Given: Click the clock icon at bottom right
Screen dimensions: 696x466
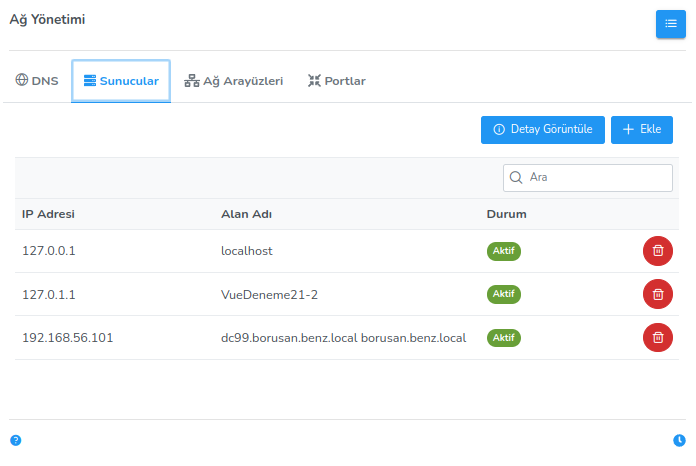Looking at the screenshot, I should tap(679, 440).
